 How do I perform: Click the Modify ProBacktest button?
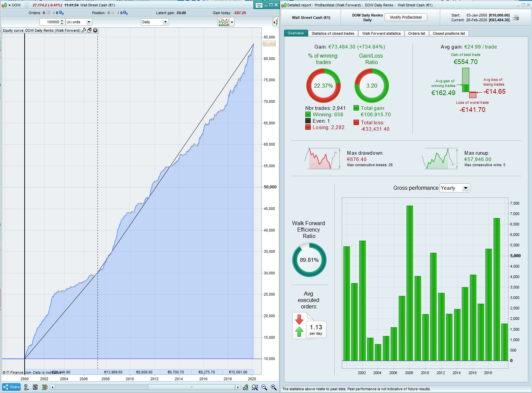[406, 17]
